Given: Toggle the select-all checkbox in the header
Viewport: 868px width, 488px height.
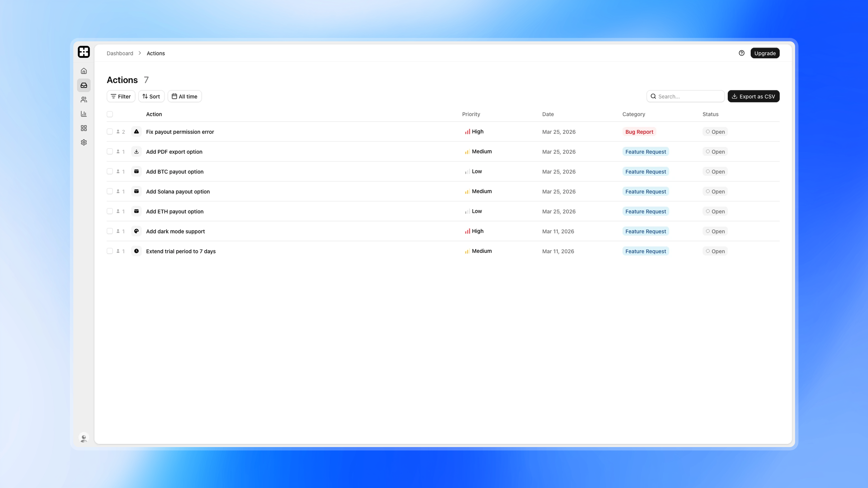Looking at the screenshot, I should (x=110, y=114).
